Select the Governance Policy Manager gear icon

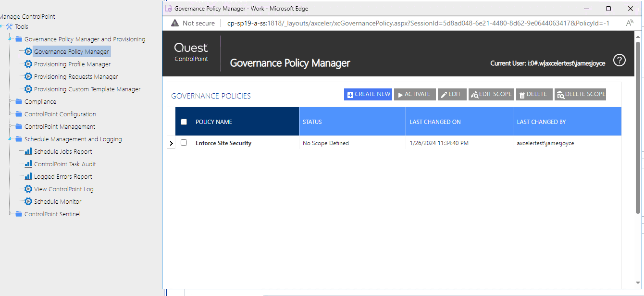click(27, 51)
